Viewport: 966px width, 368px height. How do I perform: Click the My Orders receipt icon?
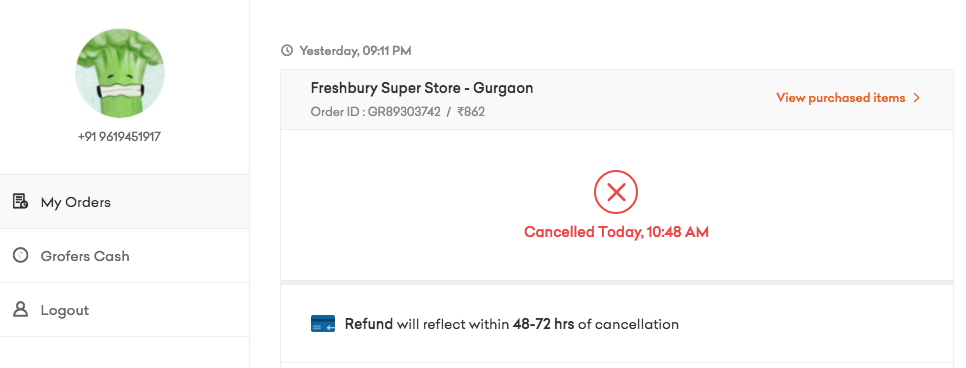[20, 201]
